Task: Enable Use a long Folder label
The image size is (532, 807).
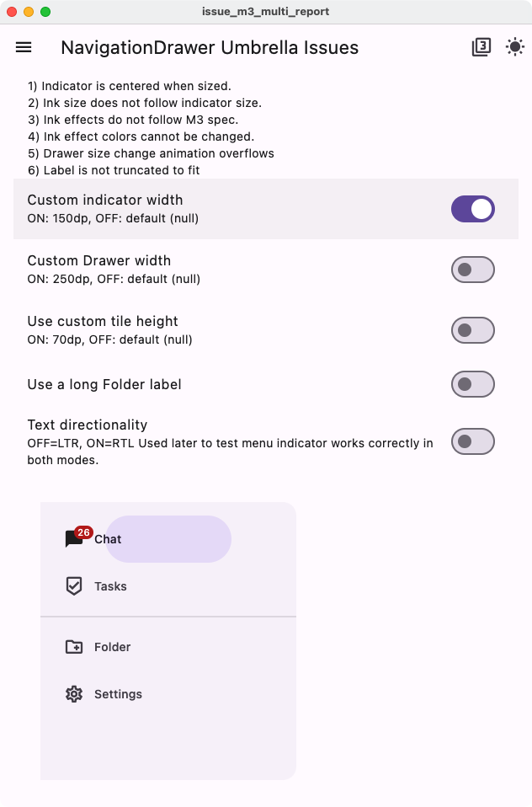Action: tap(472, 383)
